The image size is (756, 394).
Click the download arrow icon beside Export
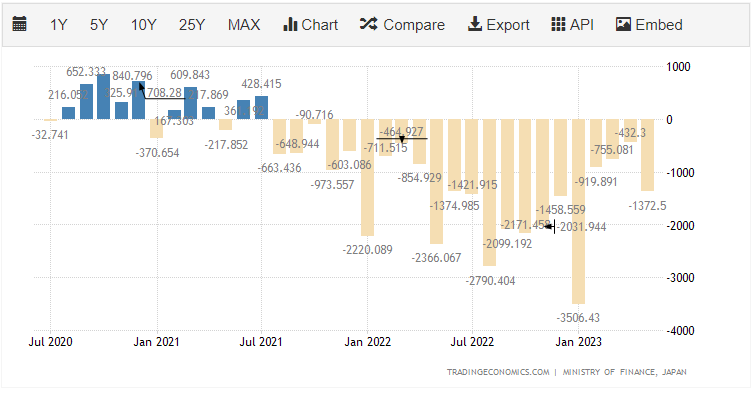click(x=475, y=24)
